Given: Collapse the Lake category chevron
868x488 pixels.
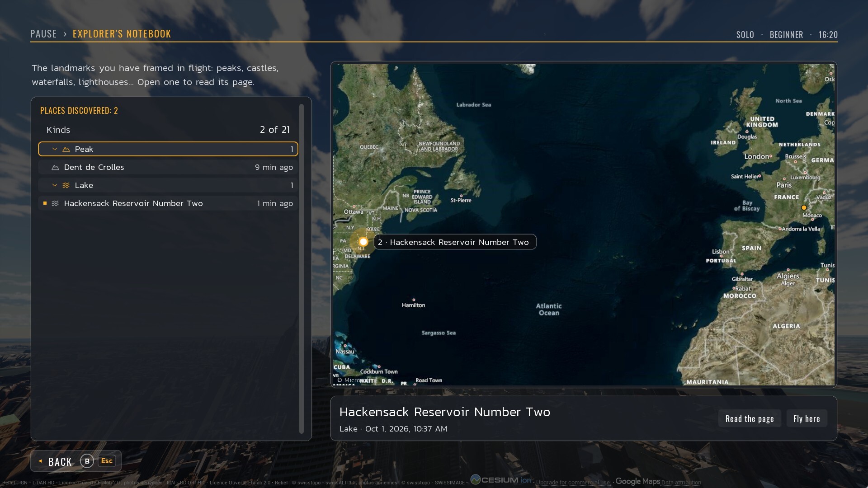Looking at the screenshot, I should (54, 185).
